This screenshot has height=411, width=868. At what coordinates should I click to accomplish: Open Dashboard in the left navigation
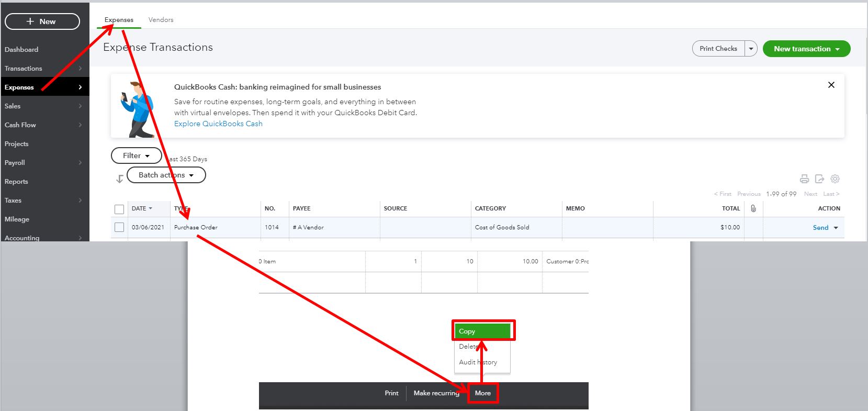coord(21,50)
